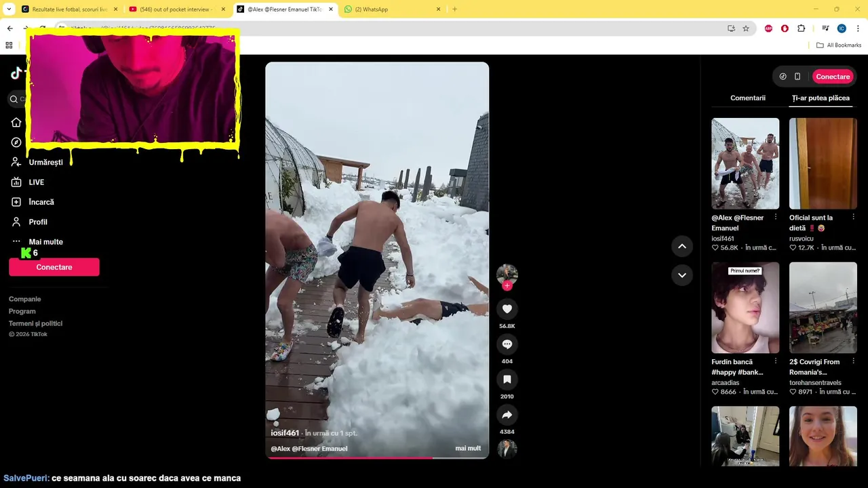Screen dimensions: 868x488
Task: Open the red hand blocker extension
Action: pyautogui.click(x=785, y=28)
